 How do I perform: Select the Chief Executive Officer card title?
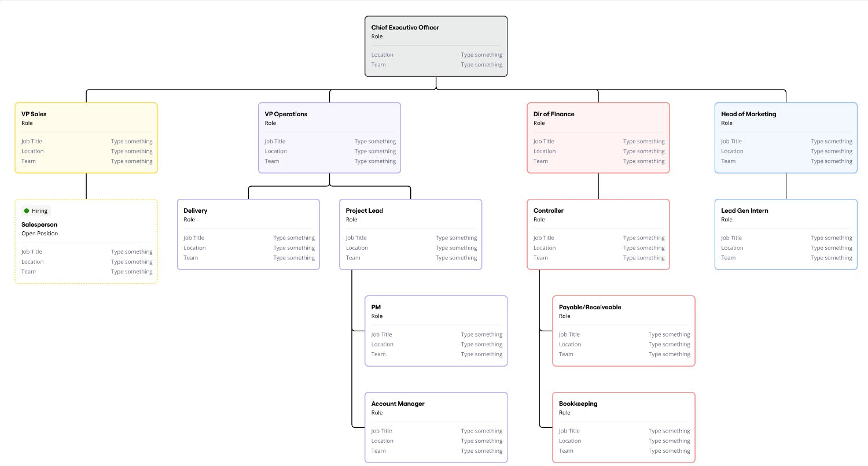pyautogui.click(x=405, y=28)
